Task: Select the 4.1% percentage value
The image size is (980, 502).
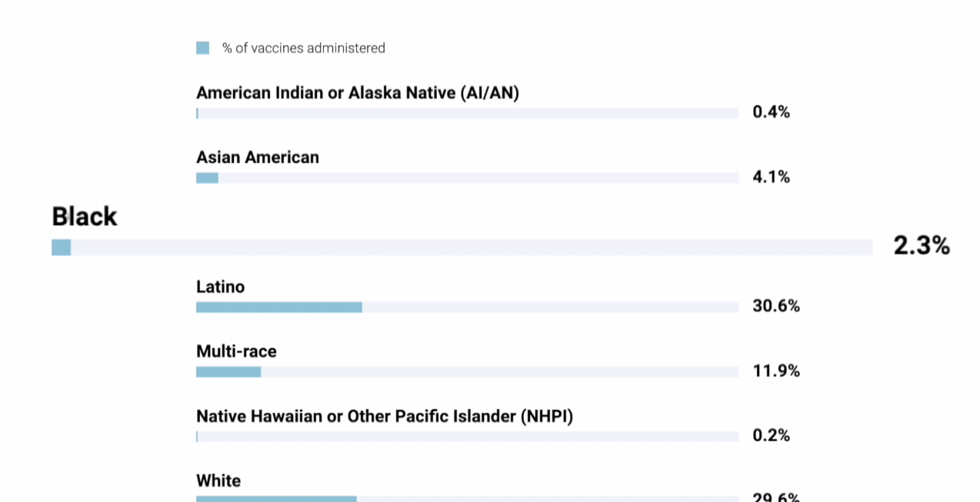Action: pyautogui.click(x=771, y=177)
